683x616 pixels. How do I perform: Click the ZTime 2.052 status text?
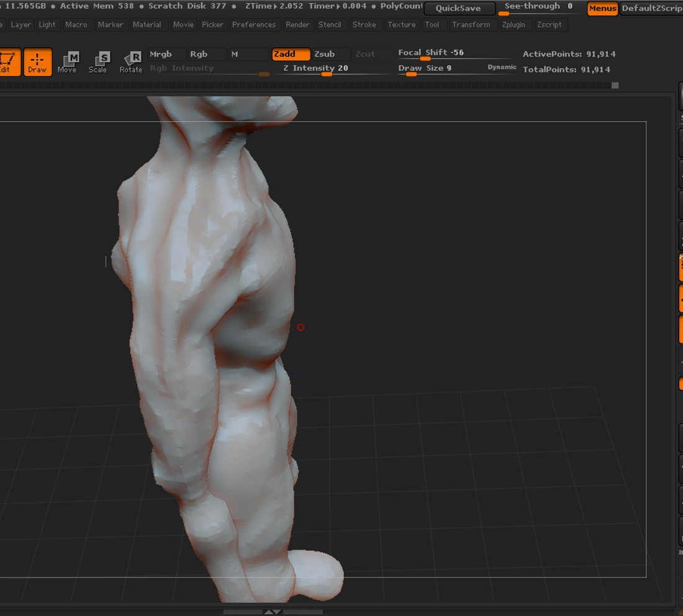[274, 6]
